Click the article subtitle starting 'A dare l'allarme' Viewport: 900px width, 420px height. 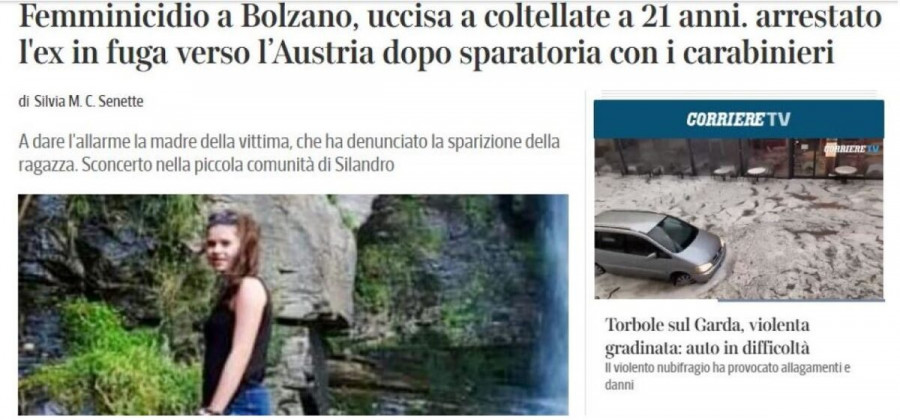pos(289,153)
